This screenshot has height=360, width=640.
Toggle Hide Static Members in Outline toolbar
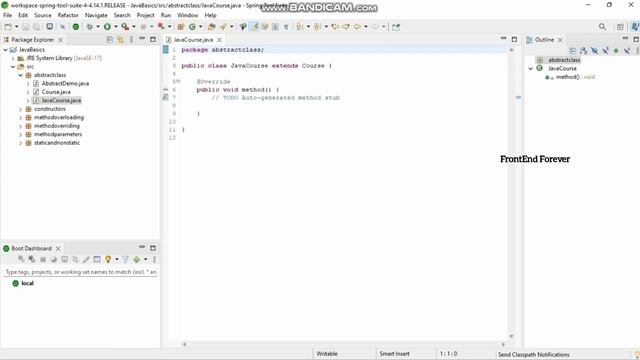(x=605, y=51)
